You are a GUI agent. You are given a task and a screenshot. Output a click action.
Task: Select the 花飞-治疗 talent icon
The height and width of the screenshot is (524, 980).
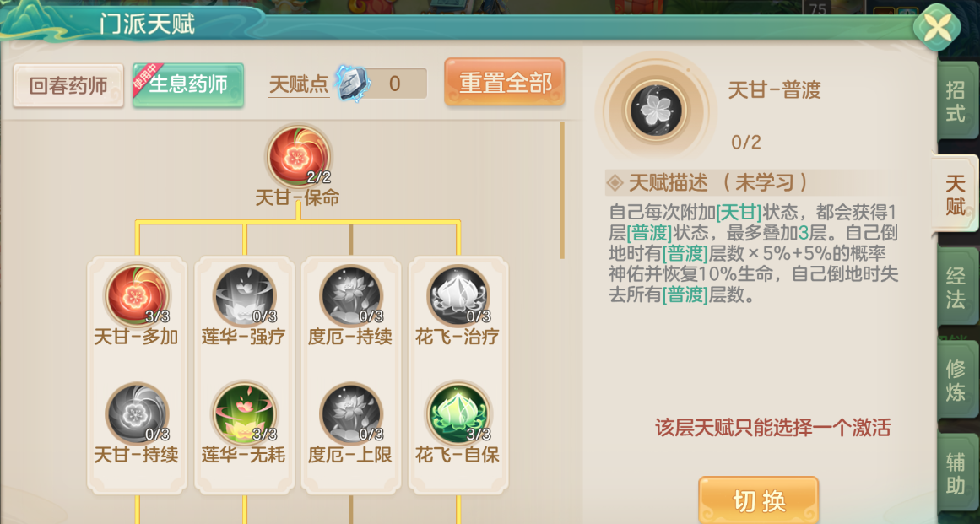(458, 294)
